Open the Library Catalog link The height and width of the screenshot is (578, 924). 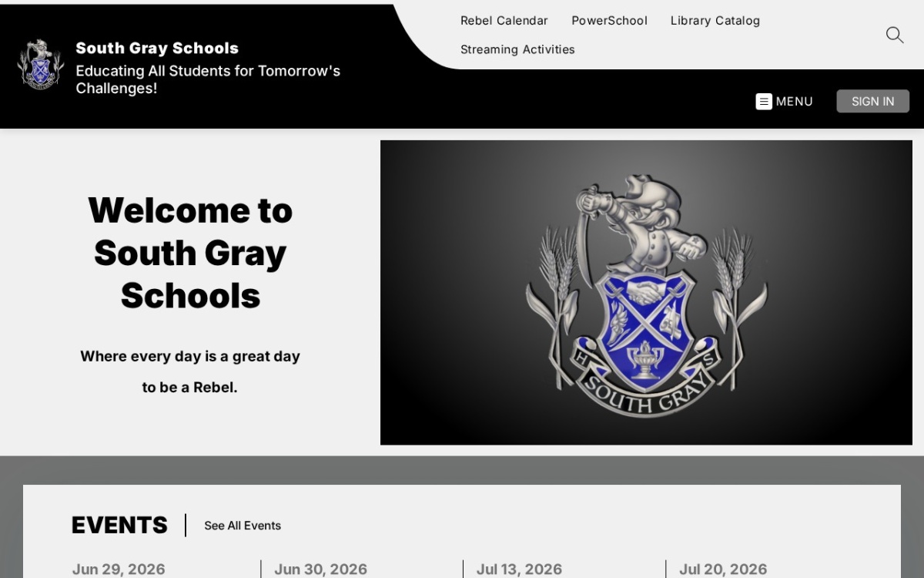[x=715, y=21]
